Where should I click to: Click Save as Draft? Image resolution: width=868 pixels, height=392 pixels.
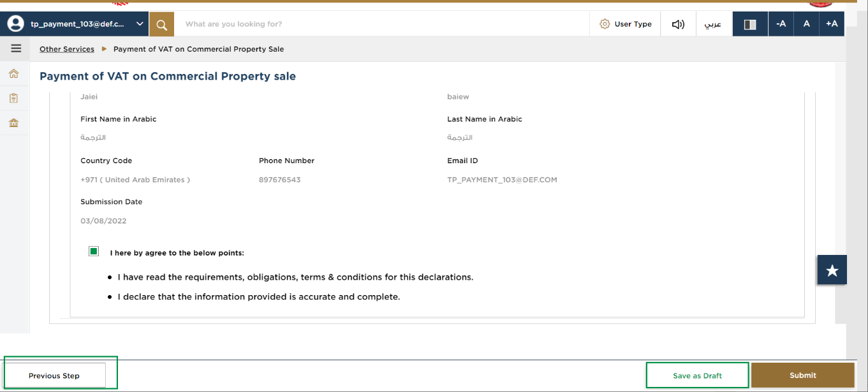click(x=697, y=375)
